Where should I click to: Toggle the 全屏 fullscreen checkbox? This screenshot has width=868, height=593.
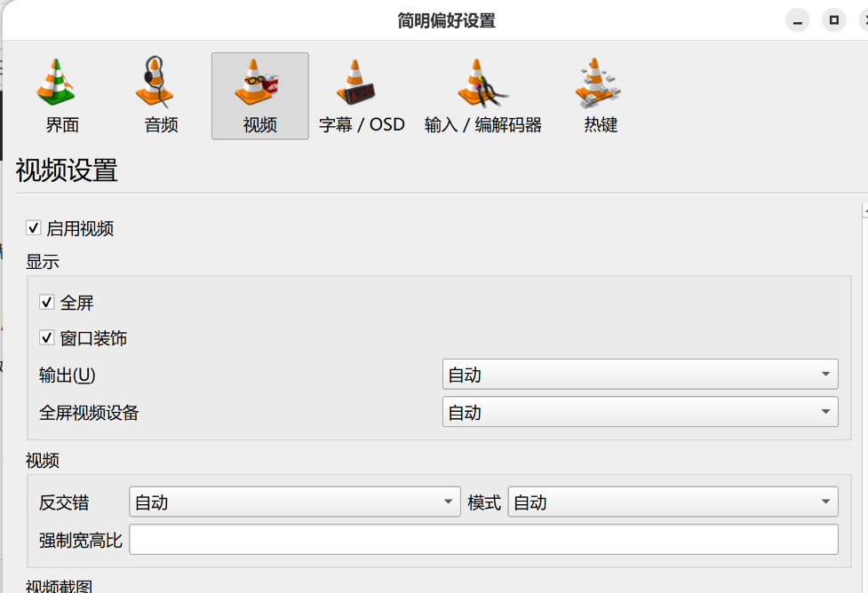(46, 302)
